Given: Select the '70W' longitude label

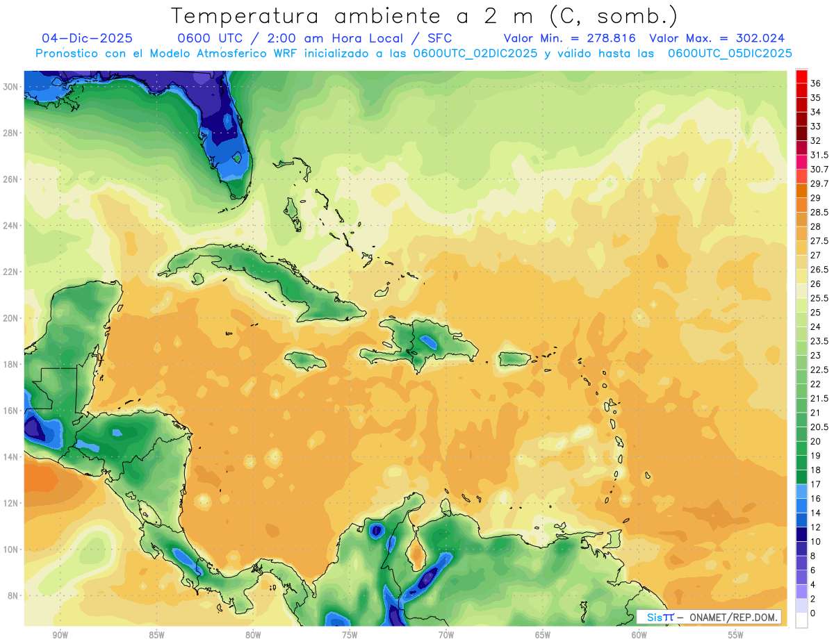Looking at the screenshot, I should [x=446, y=636].
